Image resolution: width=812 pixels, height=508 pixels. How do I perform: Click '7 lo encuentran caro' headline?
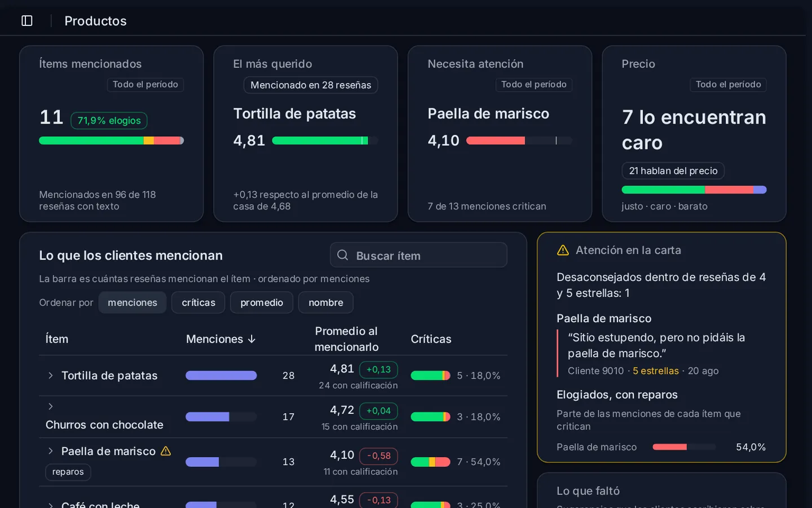pos(694,130)
